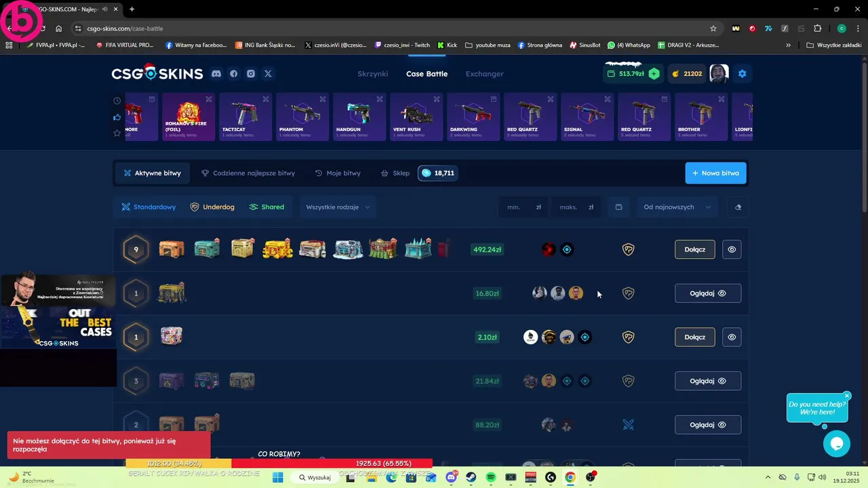Image resolution: width=868 pixels, height=488 pixels.
Task: Click the min. price input field
Action: [524, 207]
